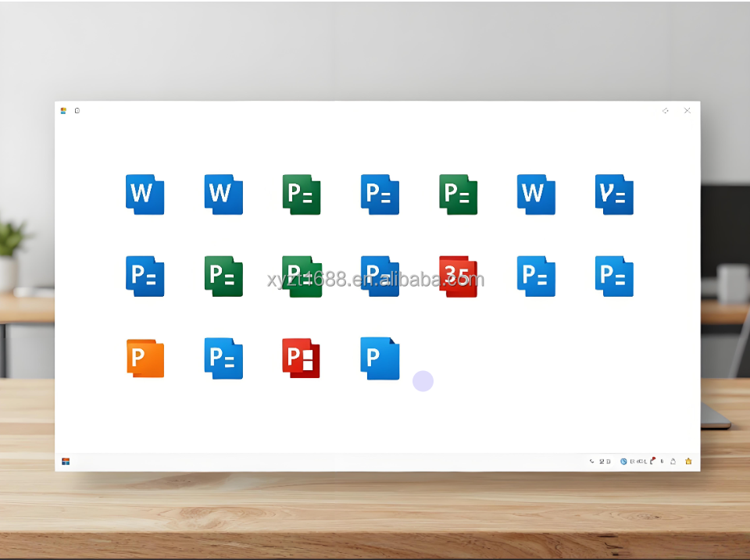Select the second W icon in the top row
The height and width of the screenshot is (560, 750).
tap(223, 194)
